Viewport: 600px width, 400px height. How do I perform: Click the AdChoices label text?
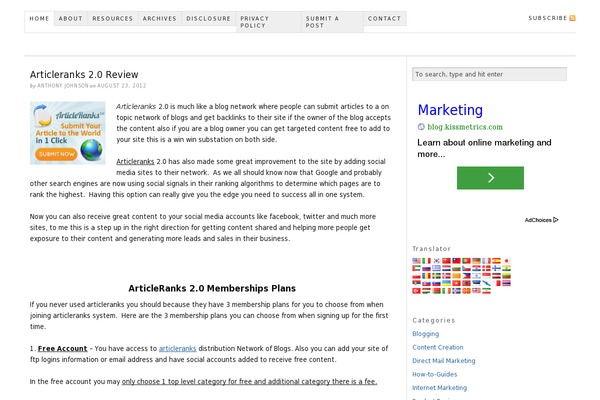point(538,220)
